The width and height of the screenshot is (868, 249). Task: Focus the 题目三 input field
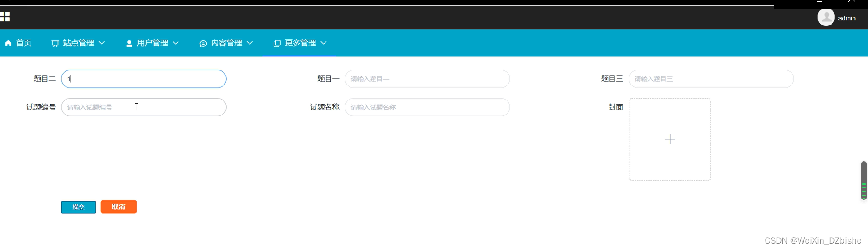(x=711, y=79)
